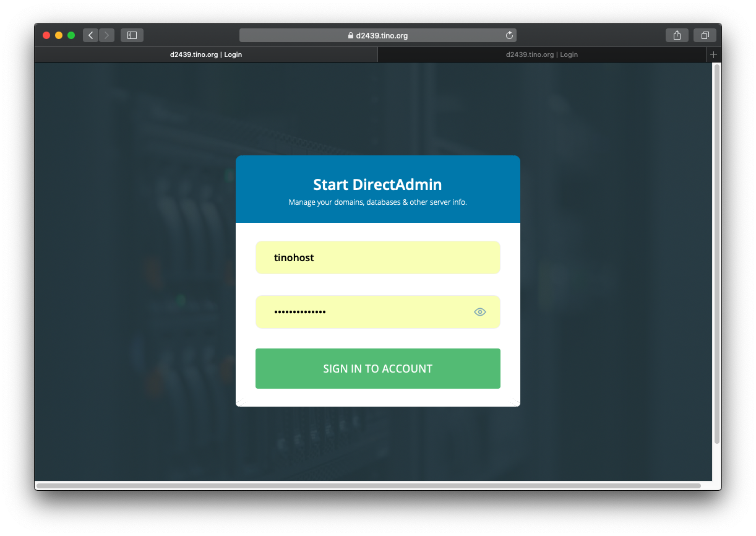Switch to first d2439.tino.org Login tab
The height and width of the screenshot is (536, 756).
click(x=206, y=54)
